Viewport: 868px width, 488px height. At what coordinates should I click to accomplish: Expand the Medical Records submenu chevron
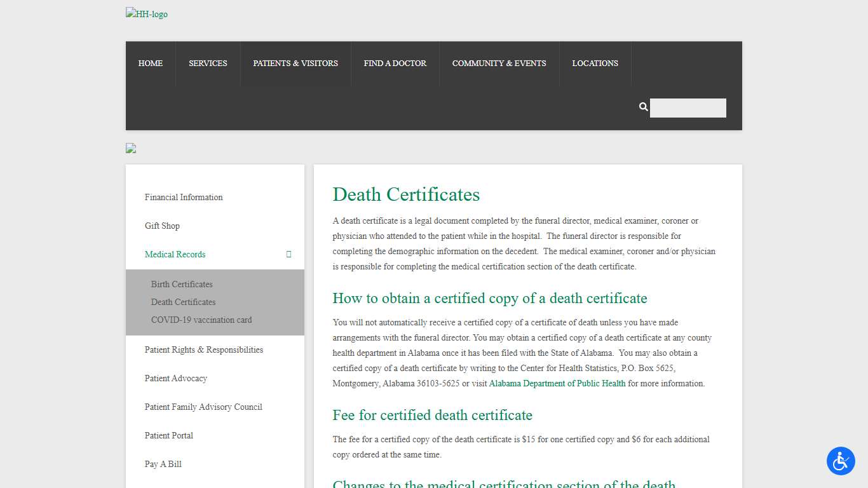(288, 254)
